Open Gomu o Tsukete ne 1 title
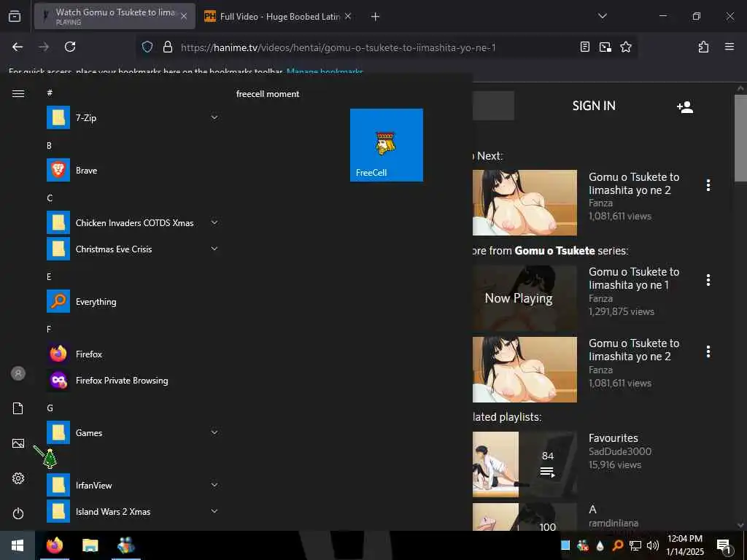This screenshot has width=747, height=560. coord(634,279)
